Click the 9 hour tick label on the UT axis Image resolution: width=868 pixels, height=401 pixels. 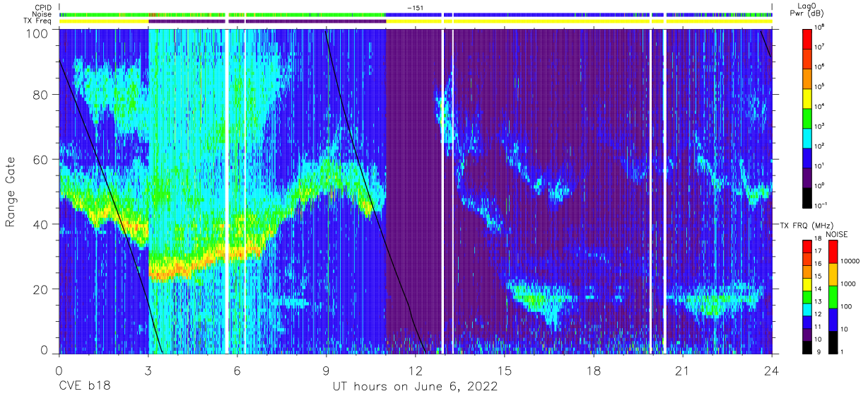click(x=326, y=370)
